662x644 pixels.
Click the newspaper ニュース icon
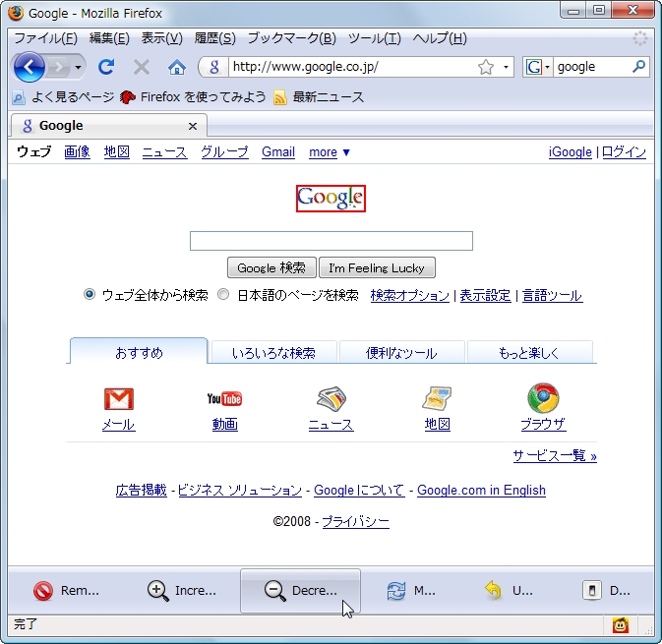coord(331,399)
